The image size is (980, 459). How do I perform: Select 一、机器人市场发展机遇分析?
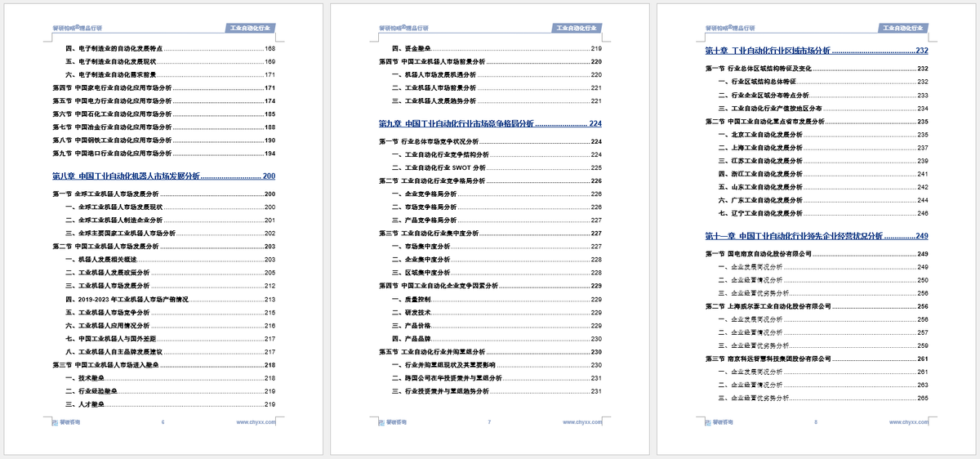pyautogui.click(x=497, y=75)
